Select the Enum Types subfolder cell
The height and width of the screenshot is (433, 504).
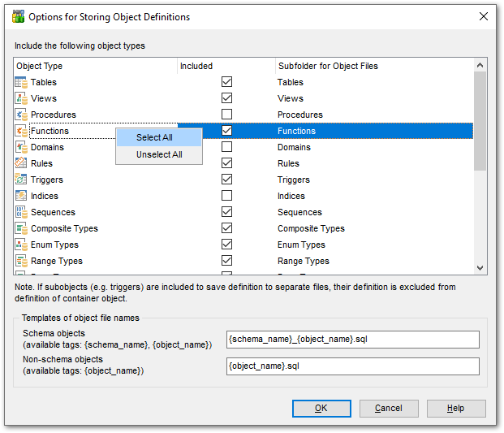coord(374,245)
